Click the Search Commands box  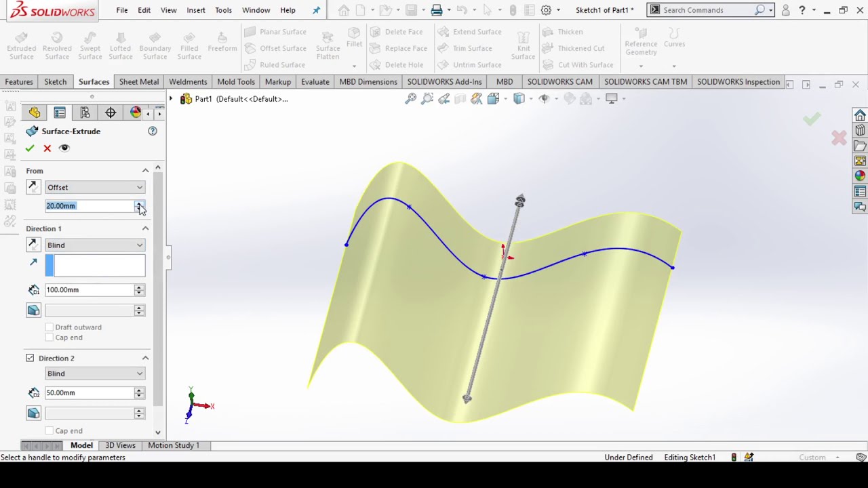(x=709, y=10)
